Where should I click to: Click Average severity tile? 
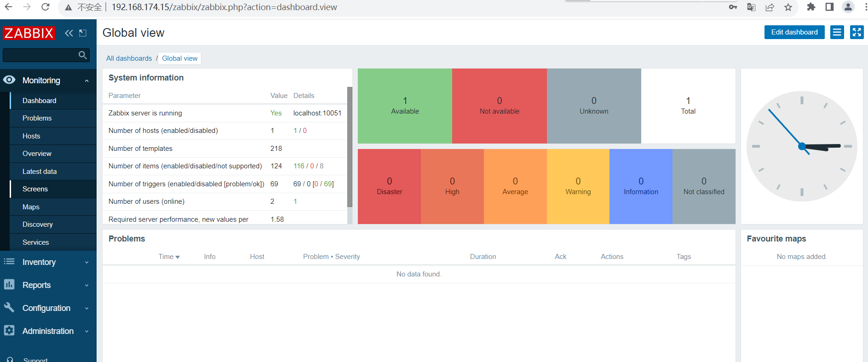(515, 186)
